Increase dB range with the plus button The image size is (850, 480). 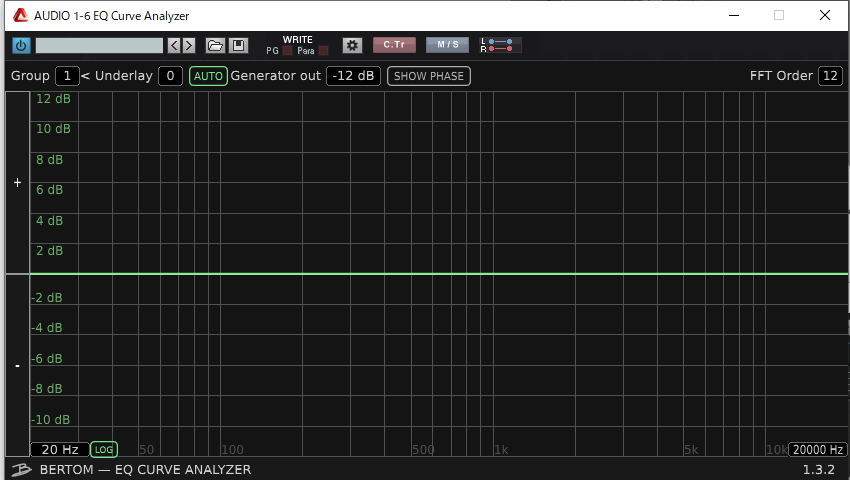[17, 183]
